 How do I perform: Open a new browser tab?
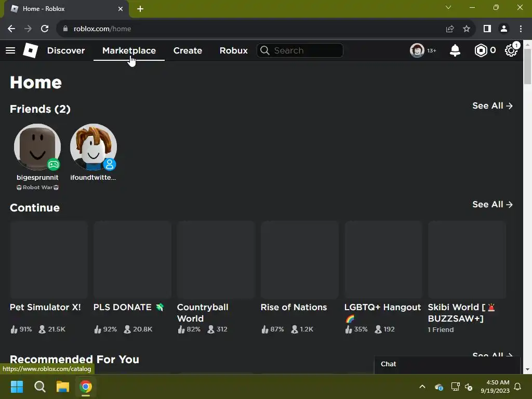[140, 9]
